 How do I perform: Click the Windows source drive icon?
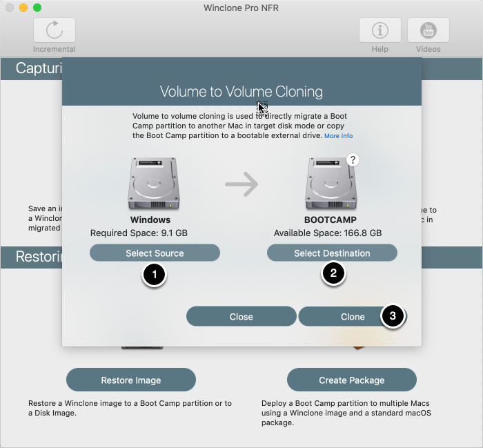(x=154, y=184)
